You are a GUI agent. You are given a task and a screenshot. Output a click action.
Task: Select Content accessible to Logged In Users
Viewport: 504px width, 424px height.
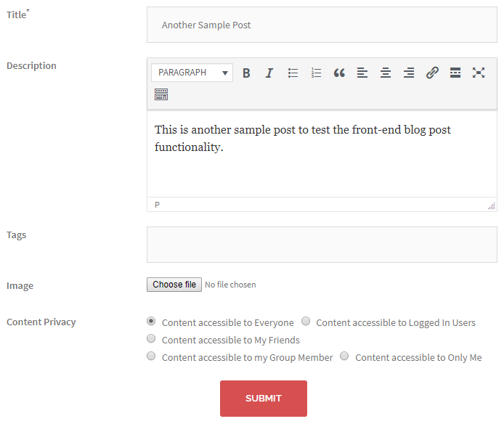coord(306,321)
